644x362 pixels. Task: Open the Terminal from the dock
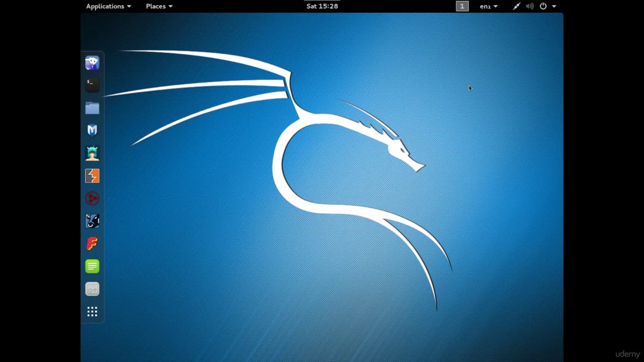92,85
